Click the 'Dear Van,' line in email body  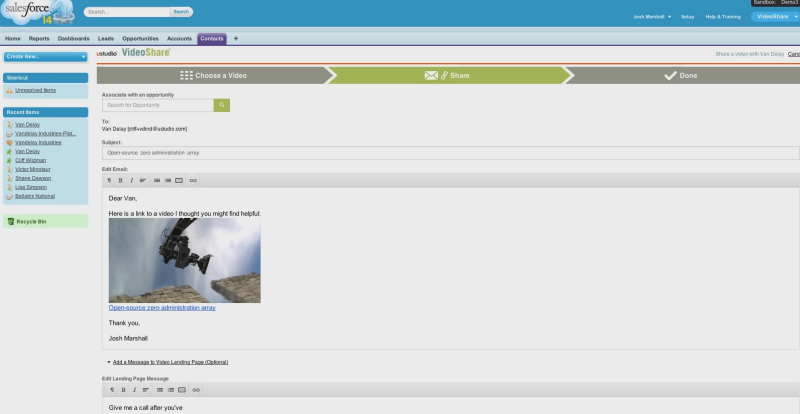point(122,198)
